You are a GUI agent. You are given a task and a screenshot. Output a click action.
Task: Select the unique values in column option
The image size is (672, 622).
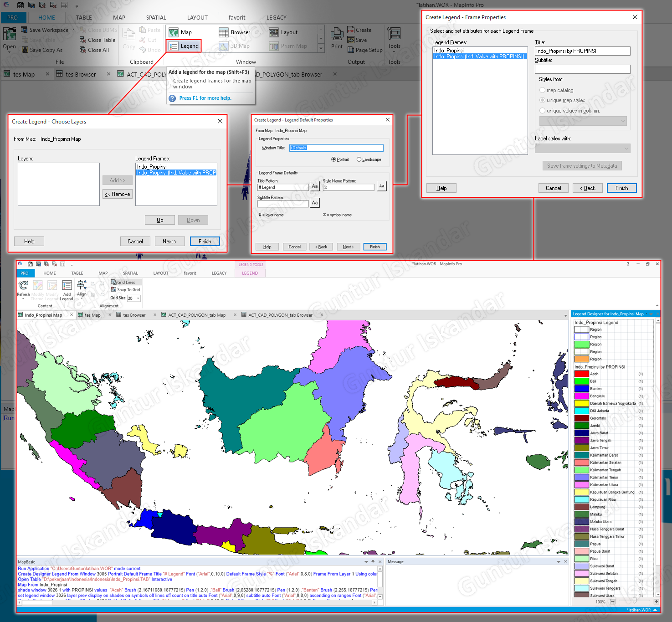click(x=542, y=111)
